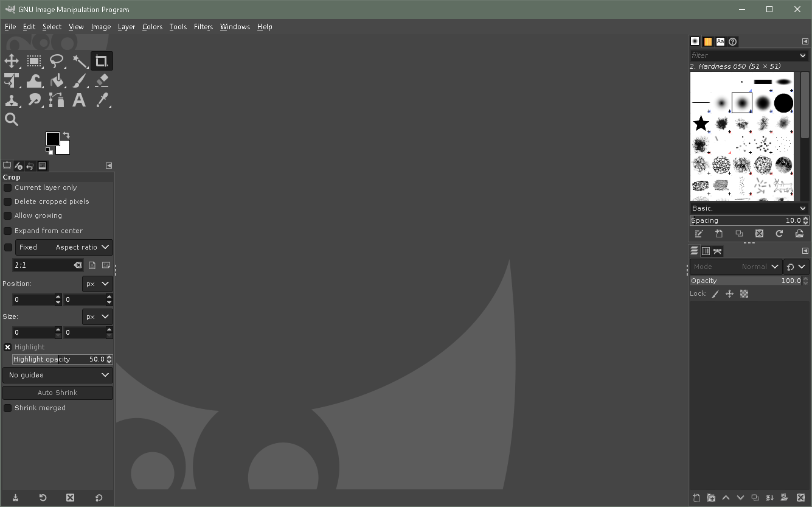Image resolution: width=812 pixels, height=507 pixels.
Task: Click the brush filter input field
Action: (743, 55)
